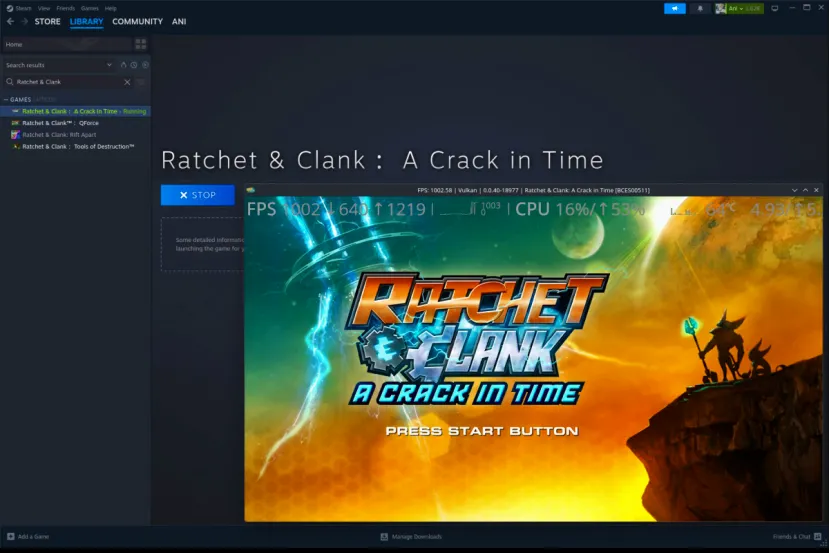Open the notifications bell

700,8
